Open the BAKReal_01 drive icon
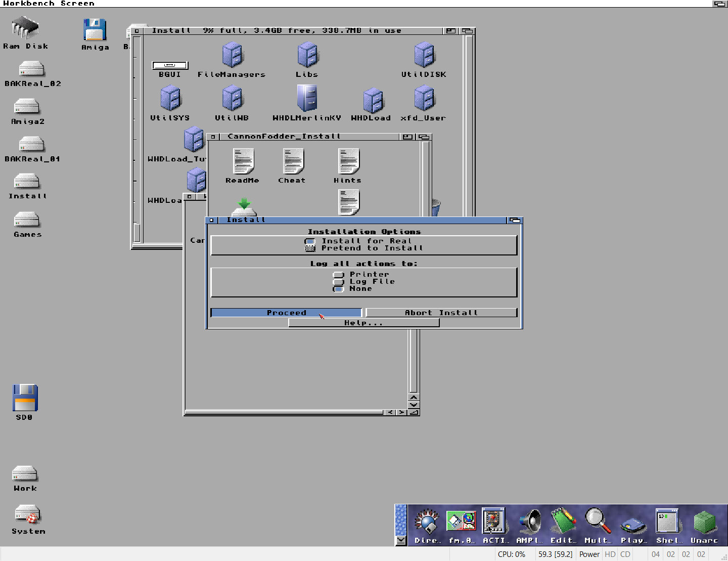The width and height of the screenshot is (728, 561). click(x=31, y=144)
